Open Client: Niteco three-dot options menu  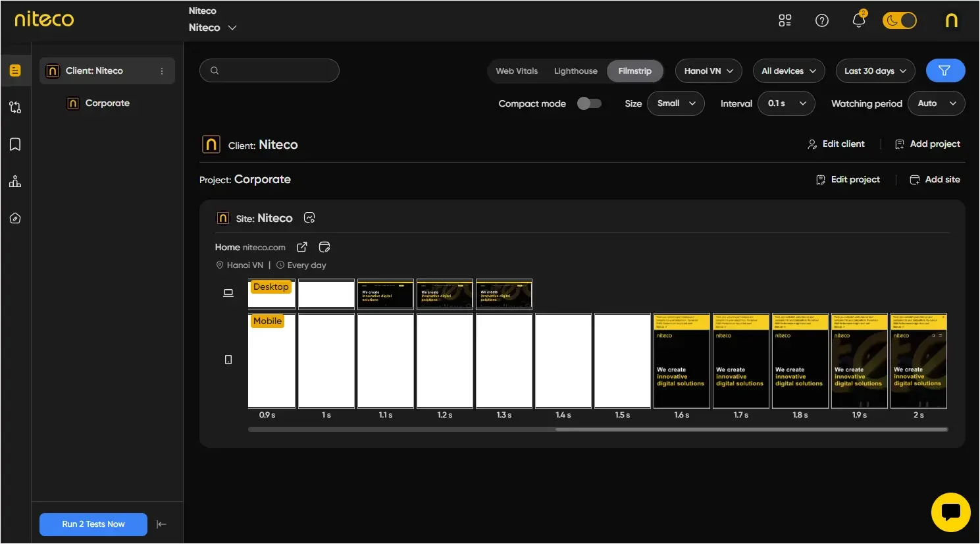pos(162,71)
